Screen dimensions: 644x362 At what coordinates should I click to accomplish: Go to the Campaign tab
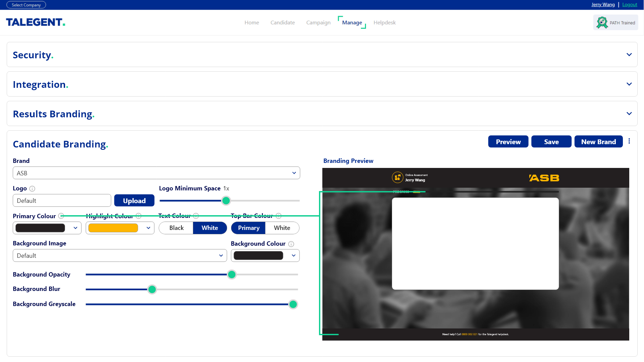click(x=318, y=22)
